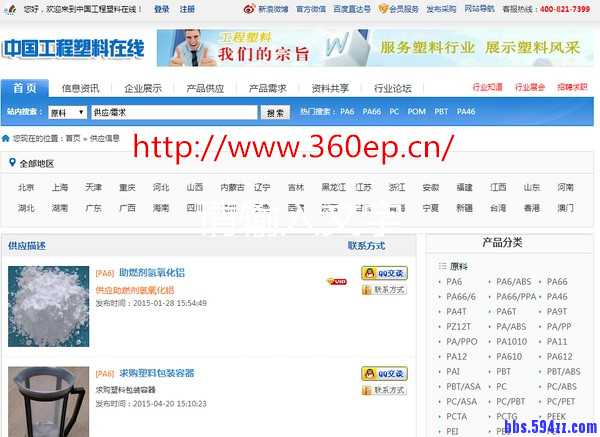Click 联系方式 icon for 助燃剂氢氧化铝 listing
The width and height of the screenshot is (600, 437).
pos(384,290)
